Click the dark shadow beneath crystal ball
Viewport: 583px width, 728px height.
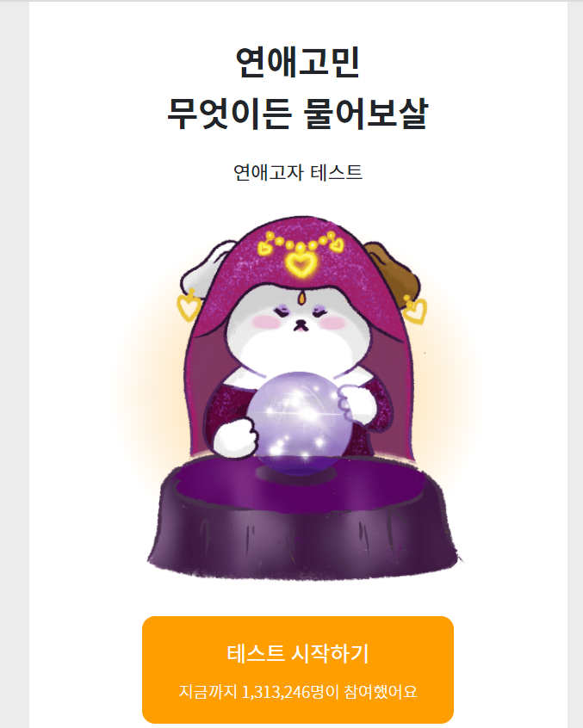[297, 474]
